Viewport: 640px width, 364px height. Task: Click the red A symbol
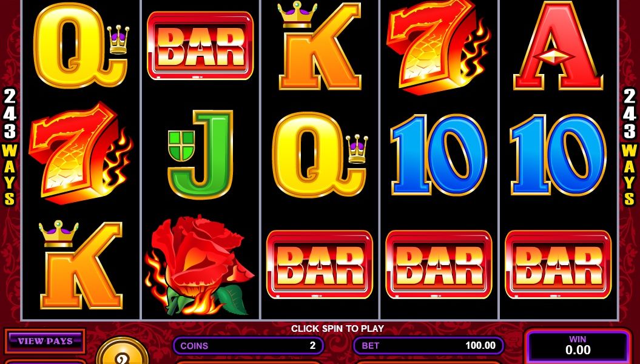[558, 45]
